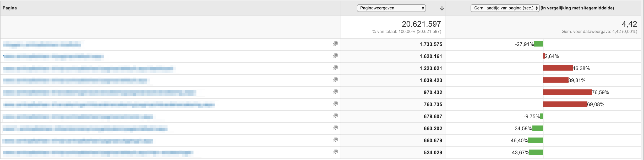
Task: Open external link icon for 1.620.161 row
Action: tap(335, 56)
